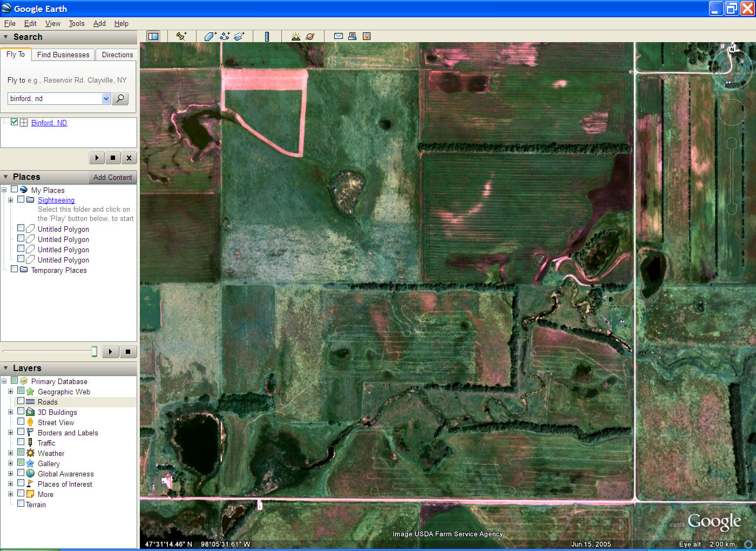Open the View menu

53,23
